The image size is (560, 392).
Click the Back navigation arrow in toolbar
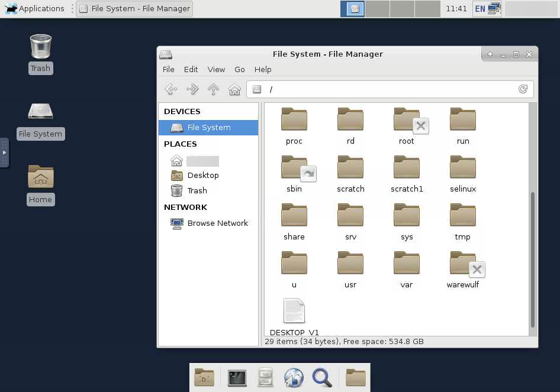tap(171, 89)
